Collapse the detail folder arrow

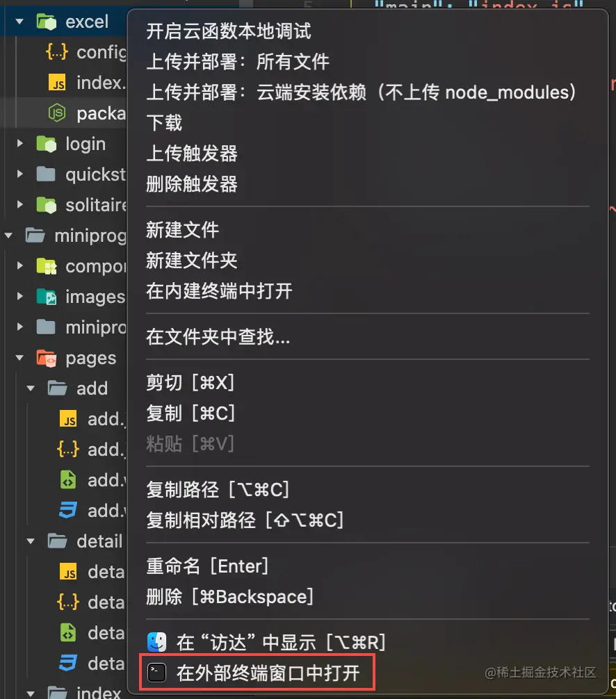click(x=31, y=541)
